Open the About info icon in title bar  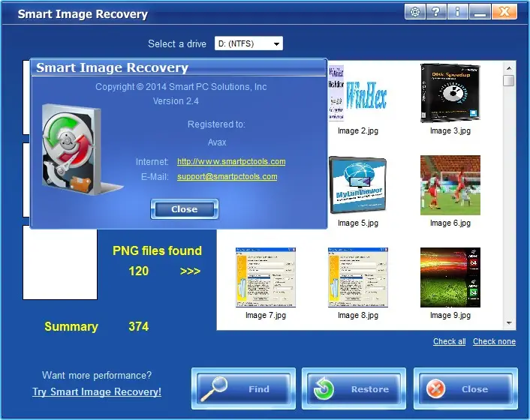458,12
